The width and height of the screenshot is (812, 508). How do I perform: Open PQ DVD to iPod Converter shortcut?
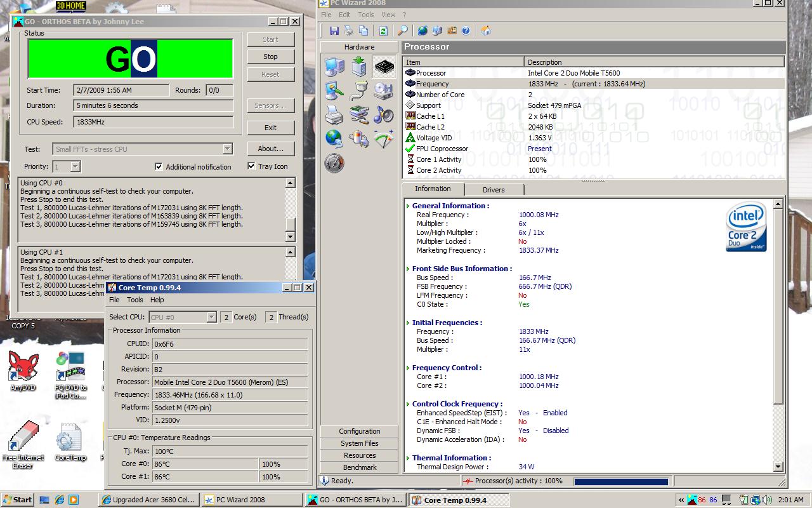coord(70,375)
